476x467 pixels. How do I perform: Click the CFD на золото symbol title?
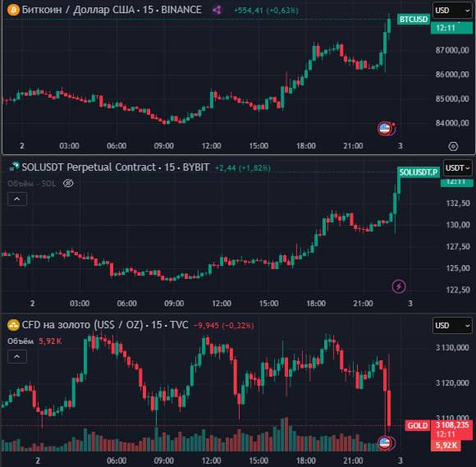82,324
